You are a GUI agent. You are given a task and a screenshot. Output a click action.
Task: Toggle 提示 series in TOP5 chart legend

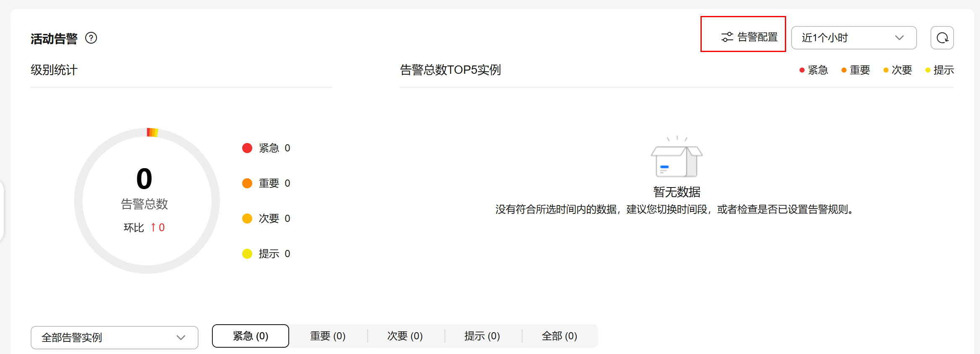(x=940, y=70)
